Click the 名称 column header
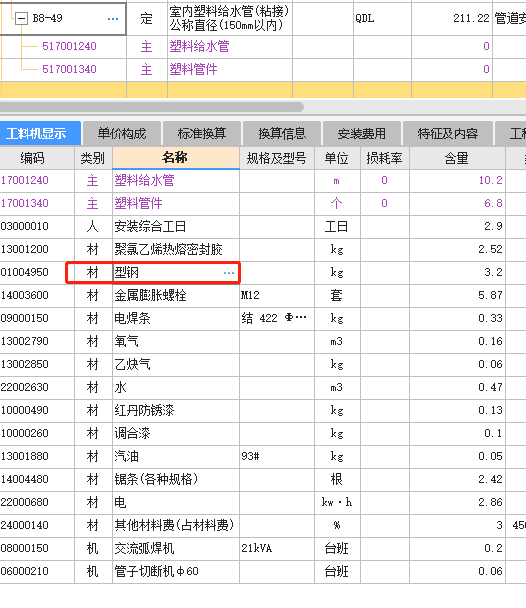Viewport: 526px width, 608px height. tap(176, 158)
